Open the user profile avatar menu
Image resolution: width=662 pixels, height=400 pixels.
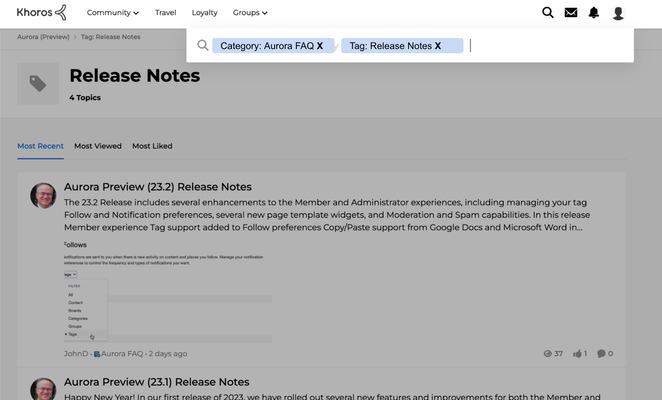(x=618, y=13)
